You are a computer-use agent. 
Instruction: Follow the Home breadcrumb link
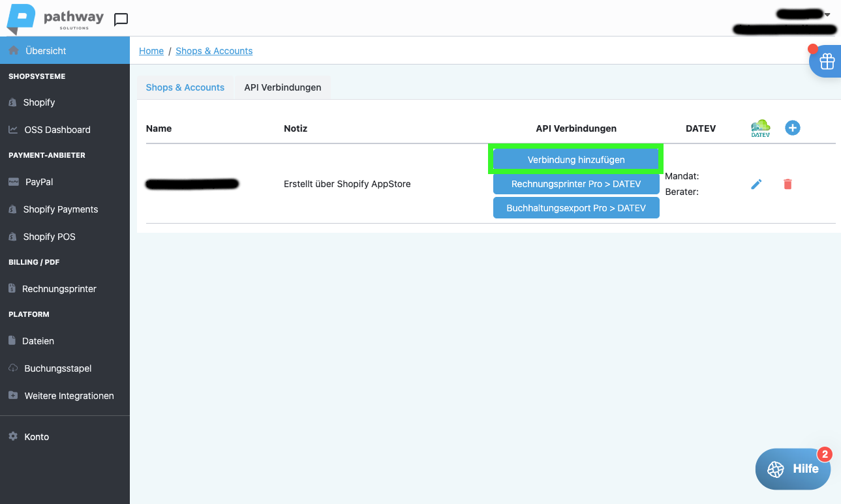[x=151, y=51]
